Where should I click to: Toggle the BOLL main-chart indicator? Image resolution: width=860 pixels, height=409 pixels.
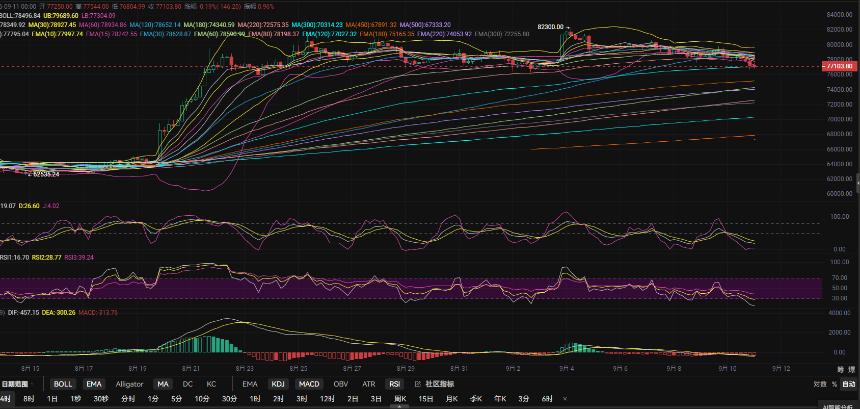[63, 384]
